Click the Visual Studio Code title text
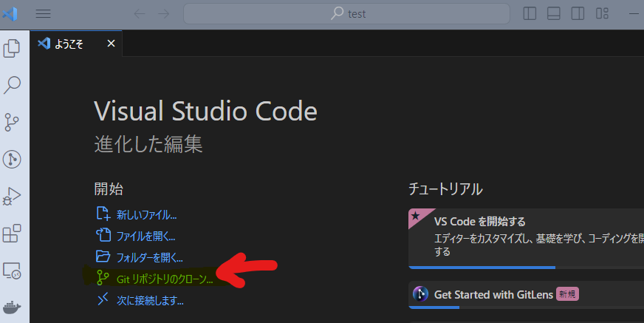Viewport: 644px width, 323px height. (x=206, y=111)
